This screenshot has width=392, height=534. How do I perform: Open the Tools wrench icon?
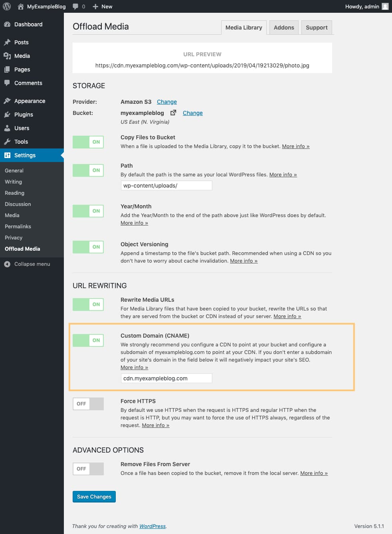pos(8,142)
